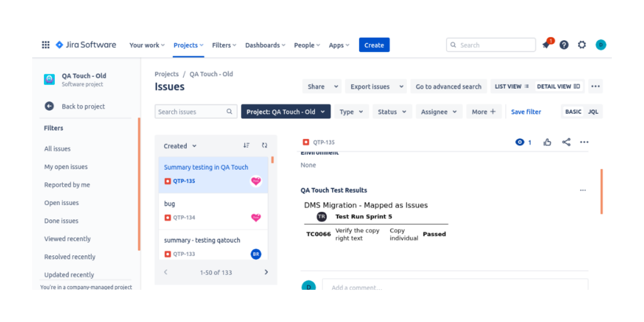Select JQL search mode
The width and height of the screenshot is (644, 322).
[593, 112]
